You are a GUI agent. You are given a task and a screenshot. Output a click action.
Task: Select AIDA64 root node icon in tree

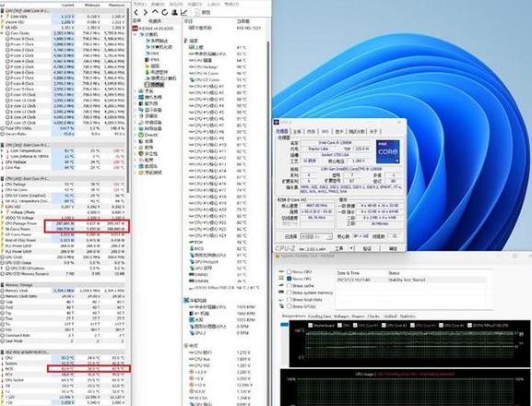pyautogui.click(x=135, y=29)
